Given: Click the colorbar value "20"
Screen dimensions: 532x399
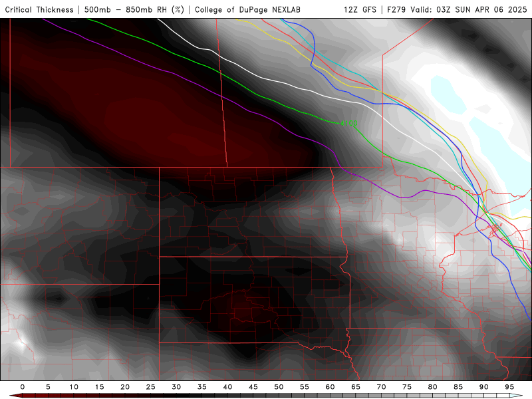Looking at the screenshot, I should (x=125, y=387).
